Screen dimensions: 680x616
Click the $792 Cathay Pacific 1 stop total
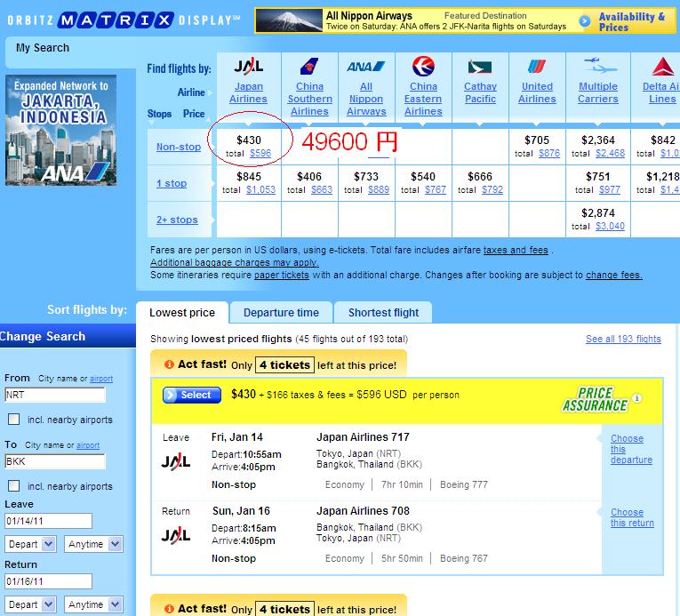492,189
